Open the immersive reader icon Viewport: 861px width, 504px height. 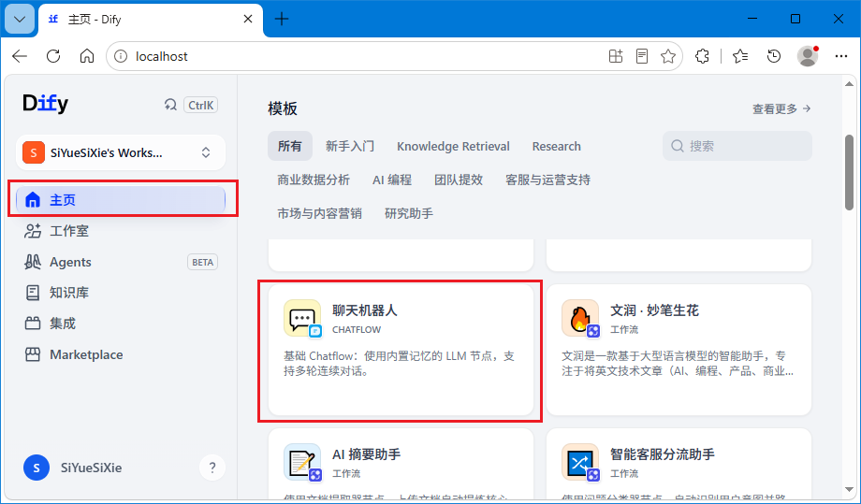tap(642, 56)
